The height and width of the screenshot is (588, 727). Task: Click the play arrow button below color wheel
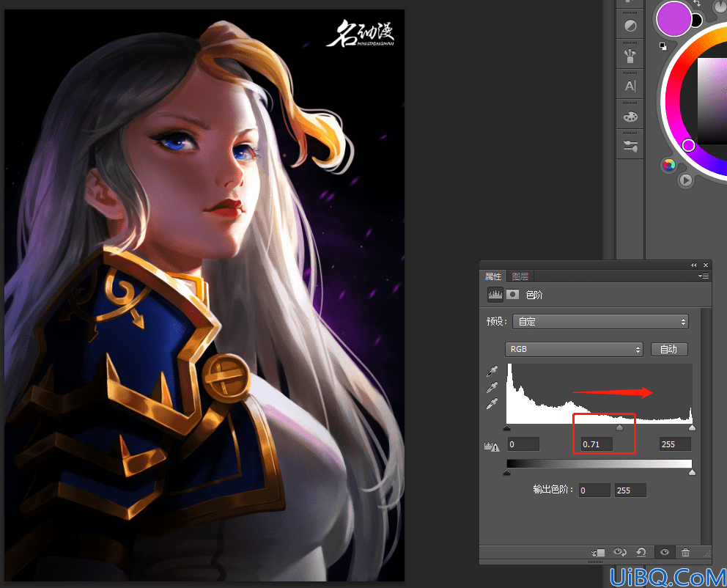(x=686, y=180)
